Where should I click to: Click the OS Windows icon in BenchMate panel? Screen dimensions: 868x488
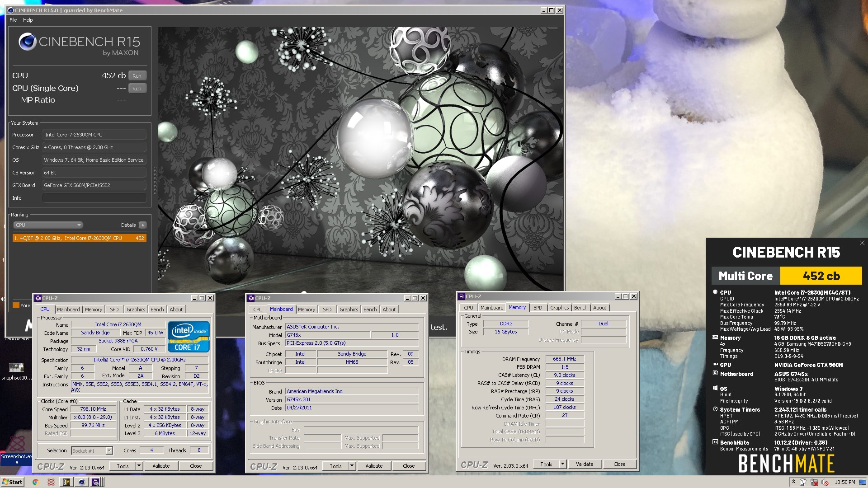(715, 388)
